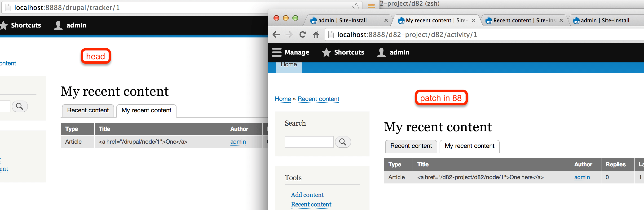This screenshot has width=644, height=210.
Task: Click the back arrow in front browser
Action: tap(276, 34)
